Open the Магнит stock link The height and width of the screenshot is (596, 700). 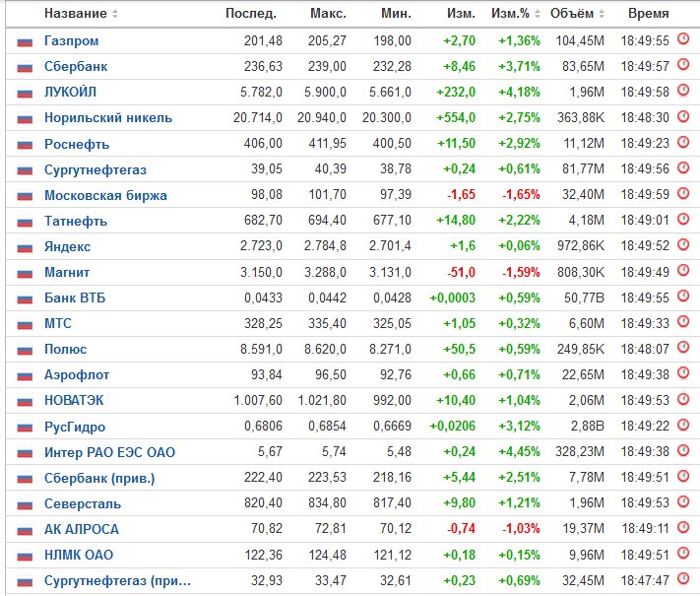tap(67, 273)
